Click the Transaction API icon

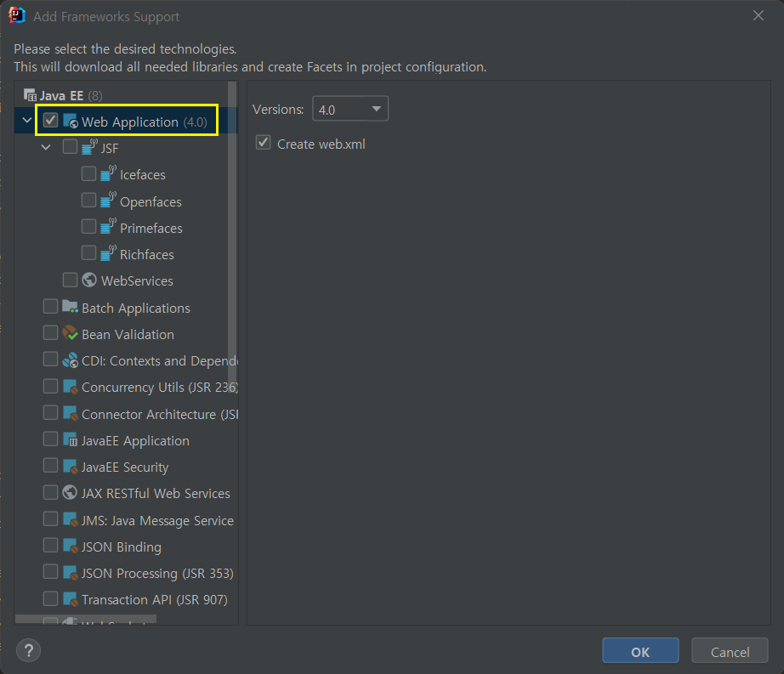pos(70,599)
